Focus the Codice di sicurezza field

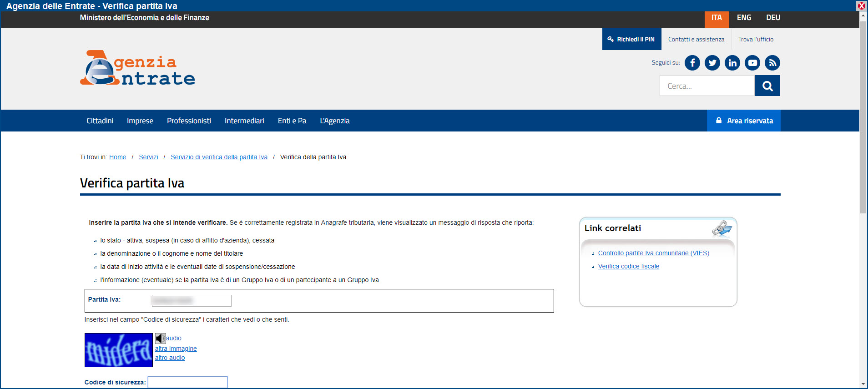click(x=187, y=382)
